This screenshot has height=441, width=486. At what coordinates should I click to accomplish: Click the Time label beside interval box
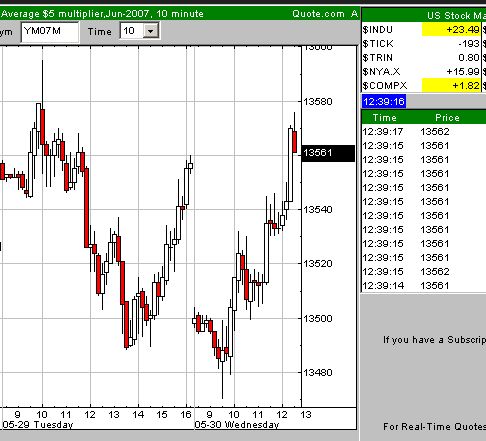point(99,32)
